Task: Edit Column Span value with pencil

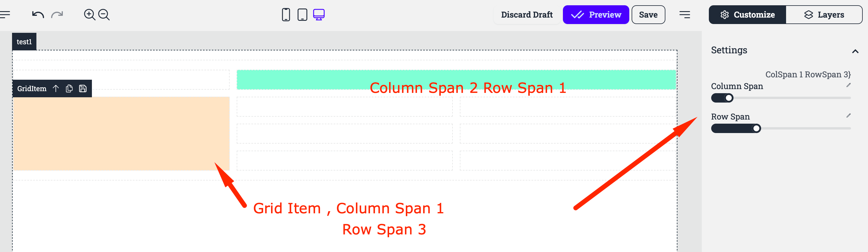Action: click(848, 86)
